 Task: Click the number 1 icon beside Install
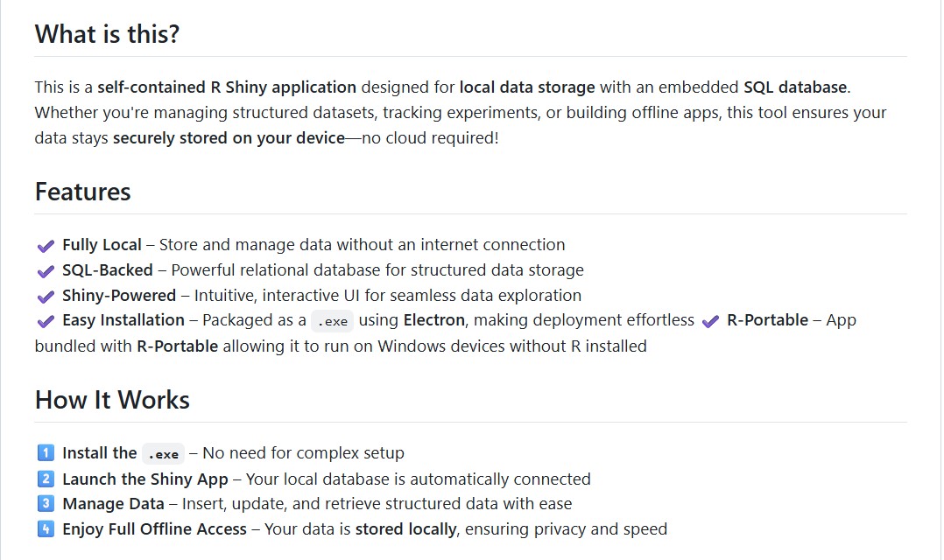click(46, 453)
